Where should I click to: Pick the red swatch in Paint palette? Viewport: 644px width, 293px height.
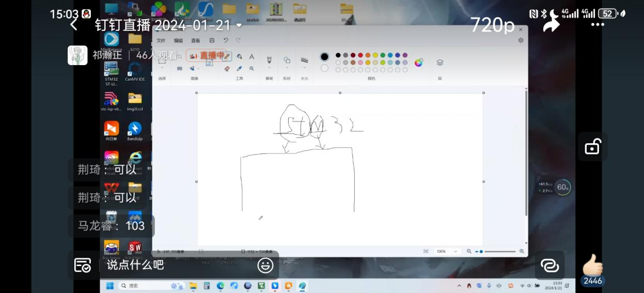(360, 55)
